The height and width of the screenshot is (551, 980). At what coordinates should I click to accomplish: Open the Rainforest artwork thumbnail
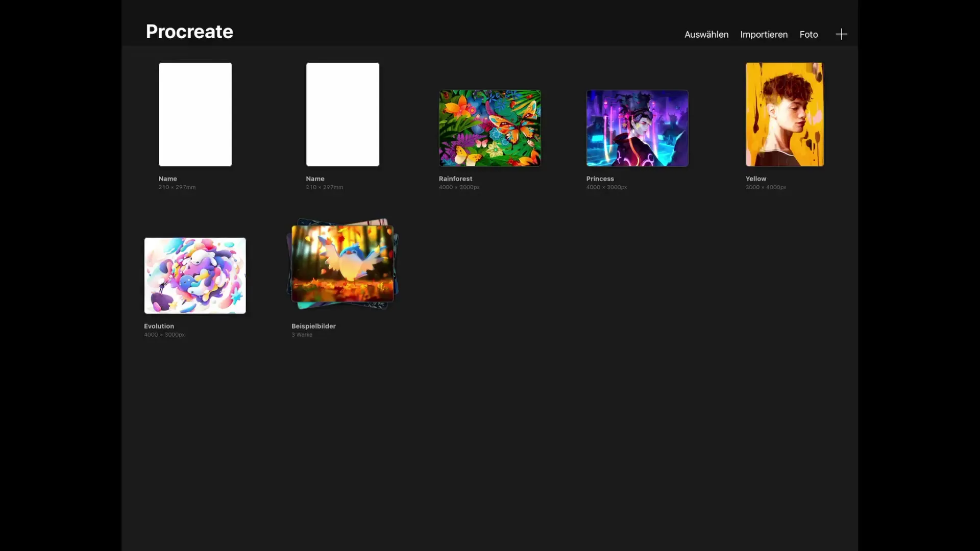tap(489, 128)
